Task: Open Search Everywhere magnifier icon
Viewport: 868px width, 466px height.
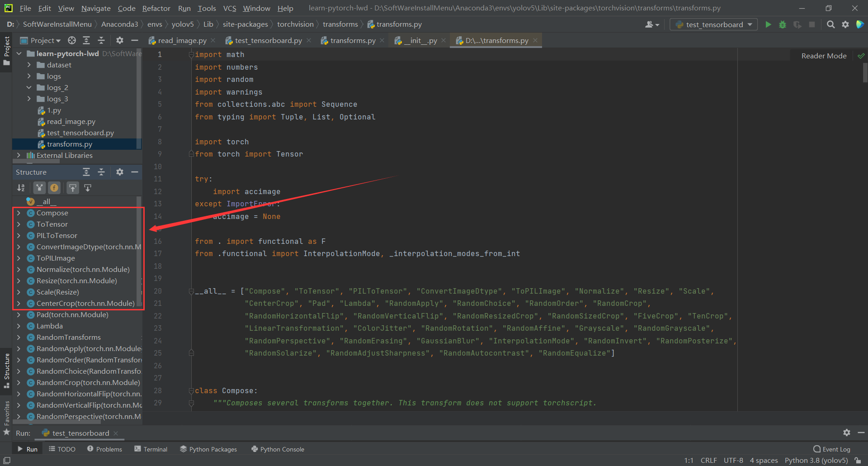Action: [830, 24]
